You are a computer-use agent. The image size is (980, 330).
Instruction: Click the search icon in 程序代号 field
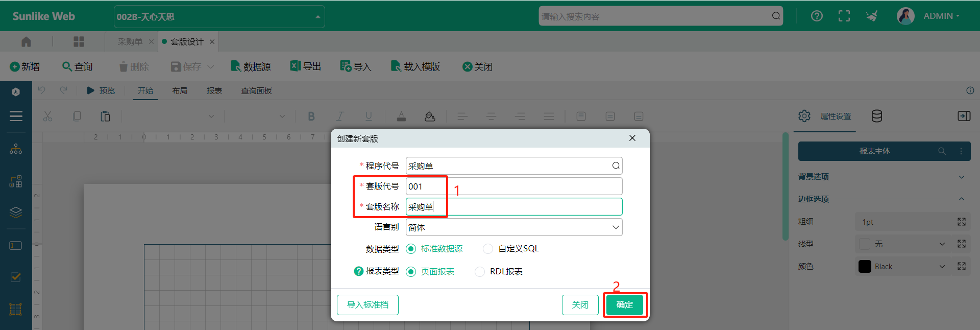coord(616,166)
